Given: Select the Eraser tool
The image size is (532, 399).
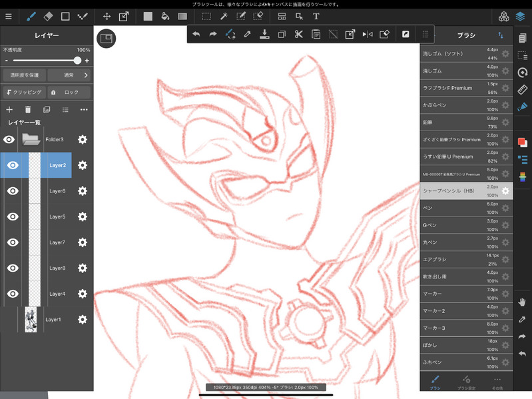Looking at the screenshot, I should pyautogui.click(x=48, y=16).
